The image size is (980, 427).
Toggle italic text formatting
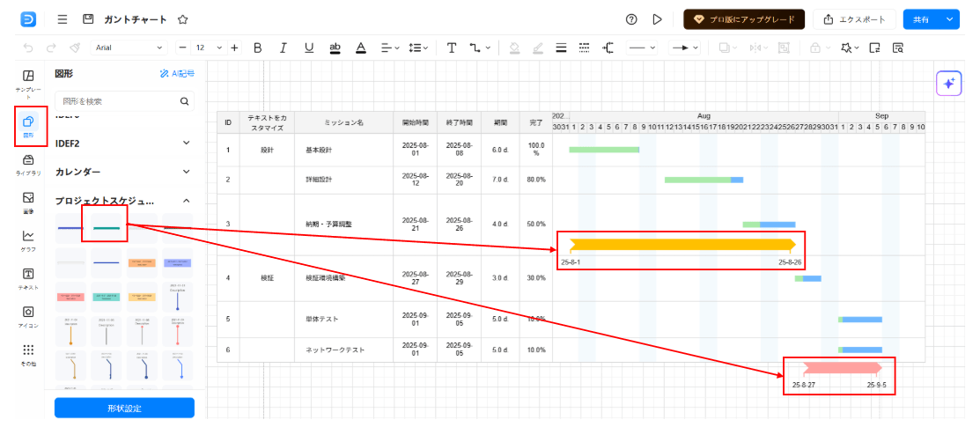tap(283, 48)
